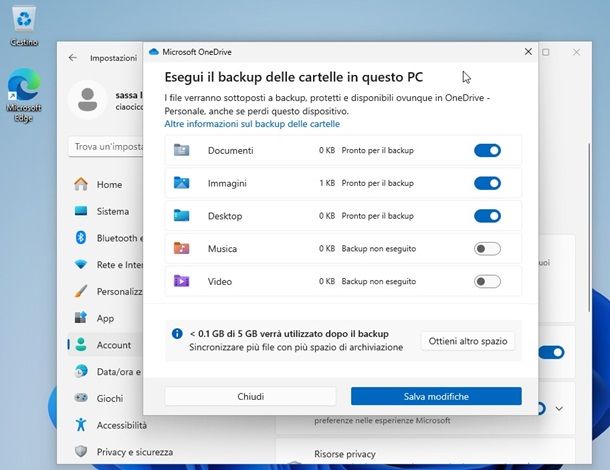
Task: Maximize the Settings window behind
Action: point(546,52)
